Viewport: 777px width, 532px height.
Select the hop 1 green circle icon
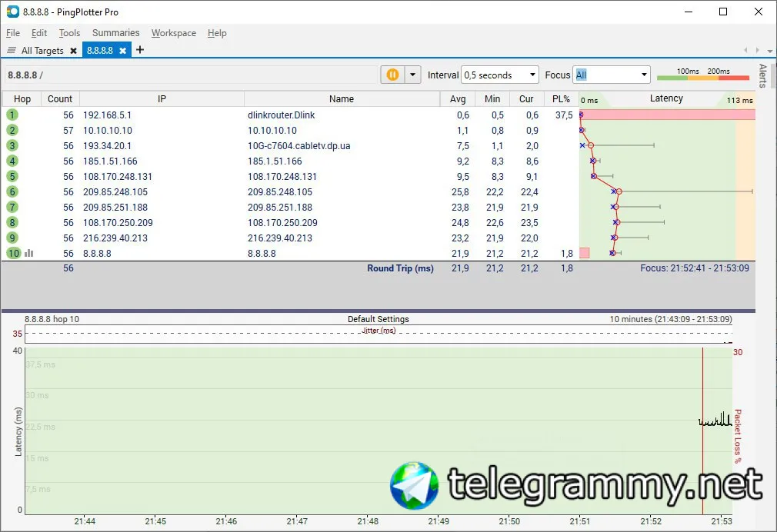click(12, 115)
